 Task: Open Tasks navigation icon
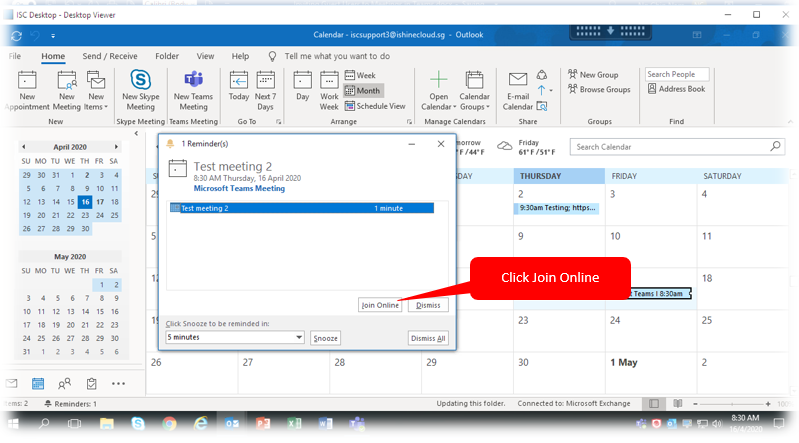(x=91, y=383)
